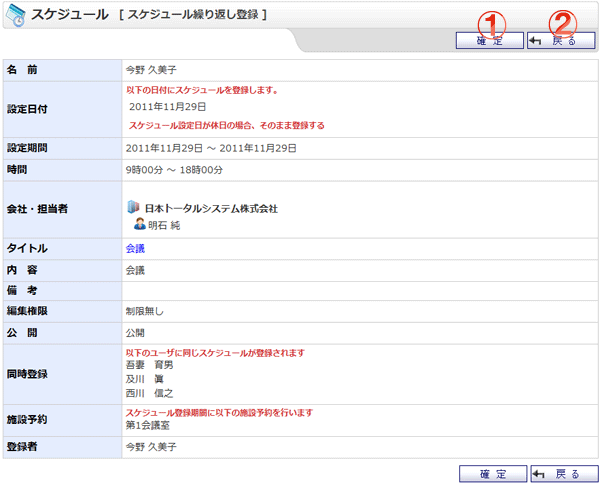Screen dimensions: 600x483
Task: Click the 制限無し edit permission value
Action: [145, 311]
